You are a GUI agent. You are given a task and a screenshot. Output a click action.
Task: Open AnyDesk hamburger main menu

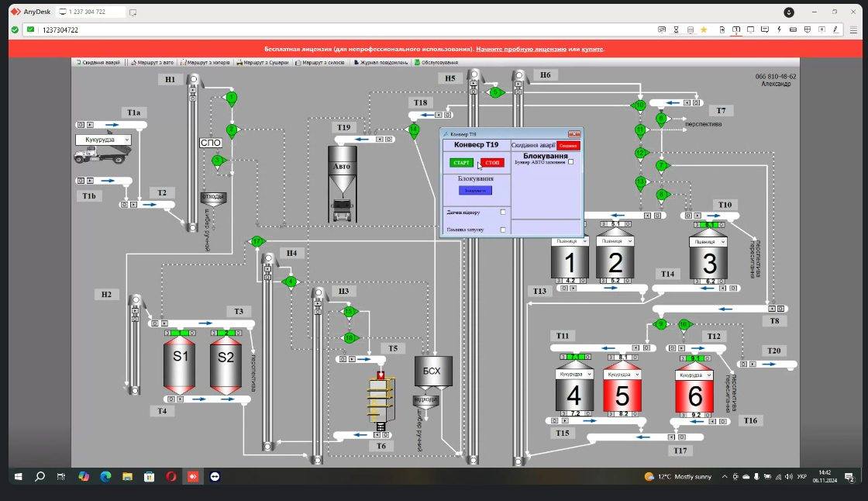(853, 29)
